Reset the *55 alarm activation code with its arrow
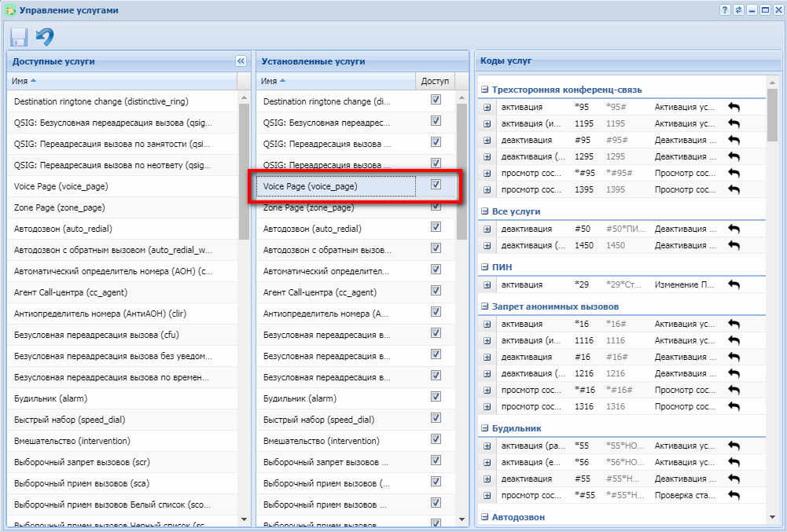Viewport: 787px width, 532px height. 734,446
